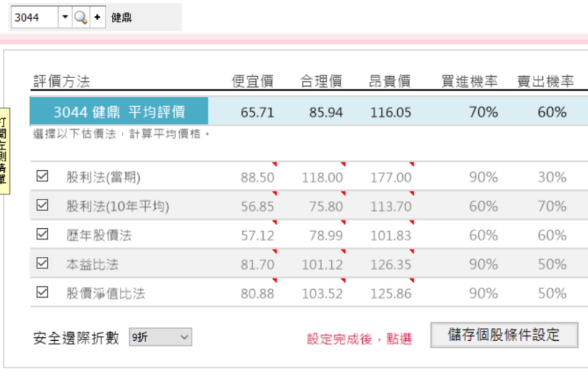The height and width of the screenshot is (376, 588).
Task: Click the 歷年股價法 method label
Action: click(99, 235)
